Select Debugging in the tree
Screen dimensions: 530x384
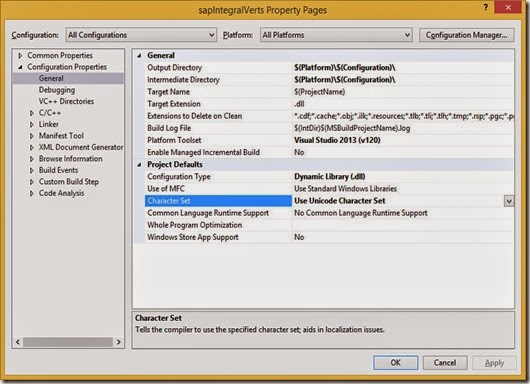point(57,90)
